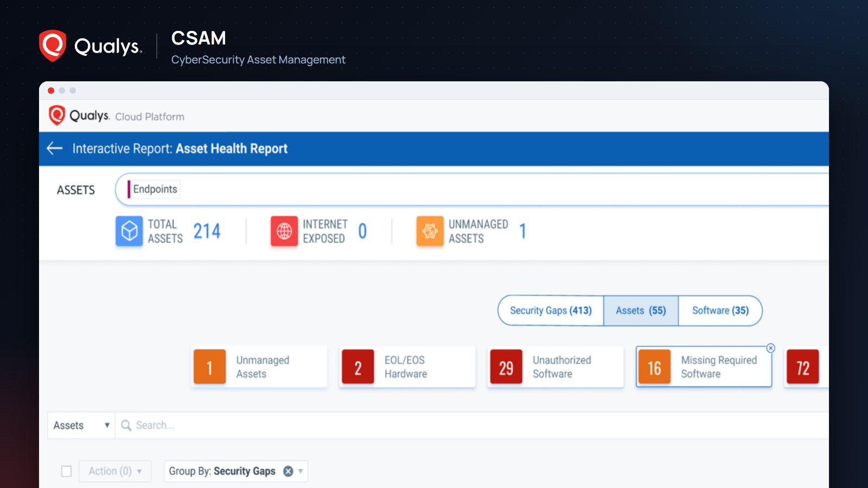Image resolution: width=868 pixels, height=488 pixels.
Task: Open the Unauthorized Software card
Action: [556, 367]
